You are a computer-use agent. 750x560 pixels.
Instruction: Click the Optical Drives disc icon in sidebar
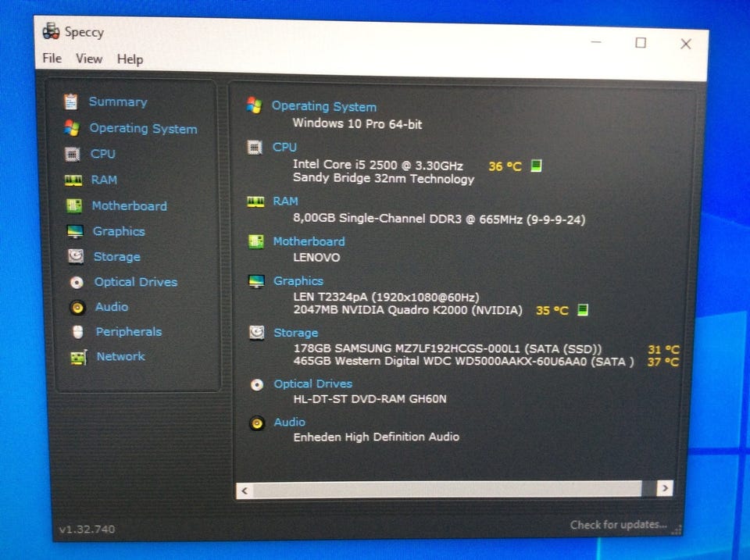click(77, 282)
